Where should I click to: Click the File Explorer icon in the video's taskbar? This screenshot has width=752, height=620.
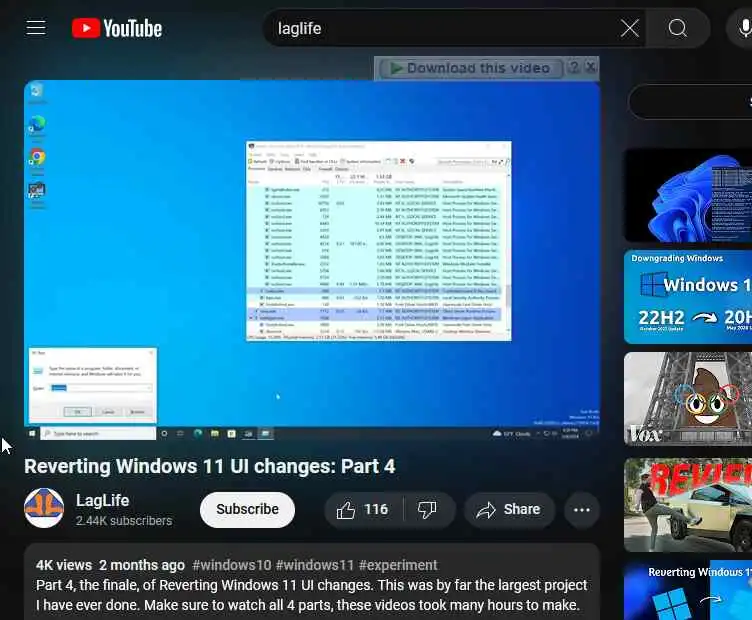tap(214, 433)
